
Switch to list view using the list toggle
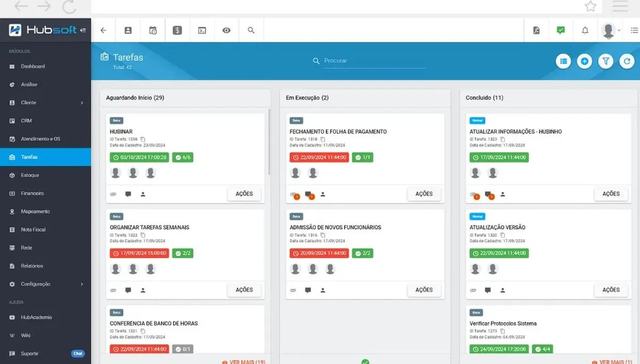coord(563,61)
